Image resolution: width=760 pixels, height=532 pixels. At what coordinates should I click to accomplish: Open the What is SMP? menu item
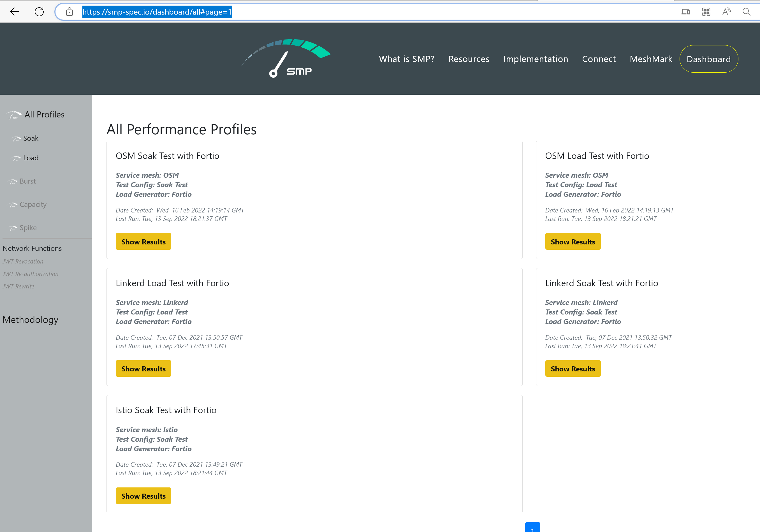click(x=406, y=59)
